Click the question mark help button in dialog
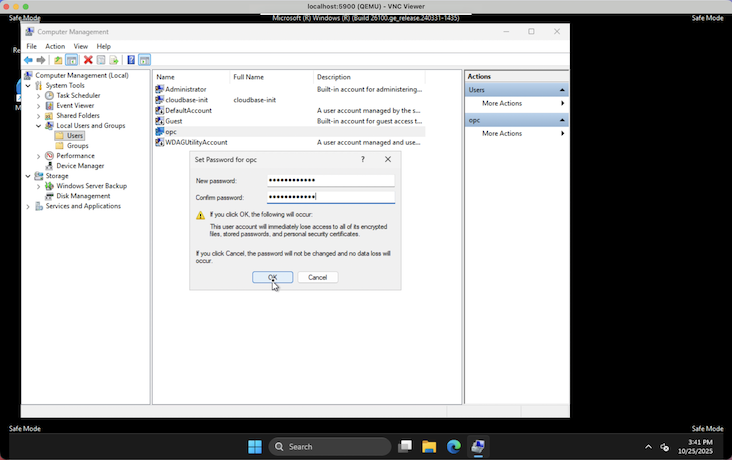 tap(362, 159)
